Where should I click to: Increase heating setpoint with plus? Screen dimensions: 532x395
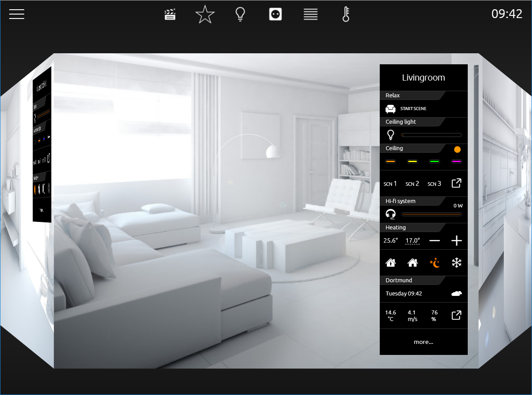pos(457,240)
